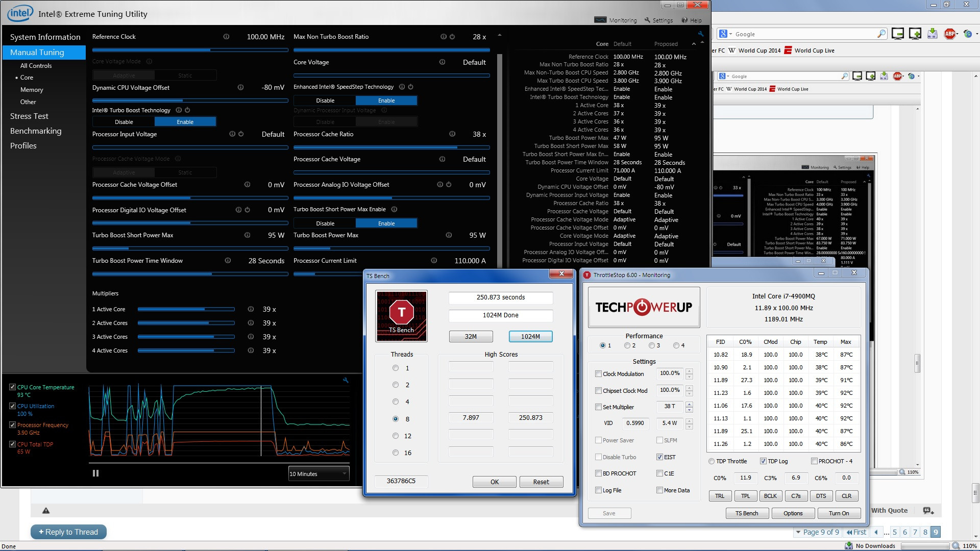Disable Enhanced Intel SpeedStep Technology
The image size is (980, 551).
coord(325,101)
